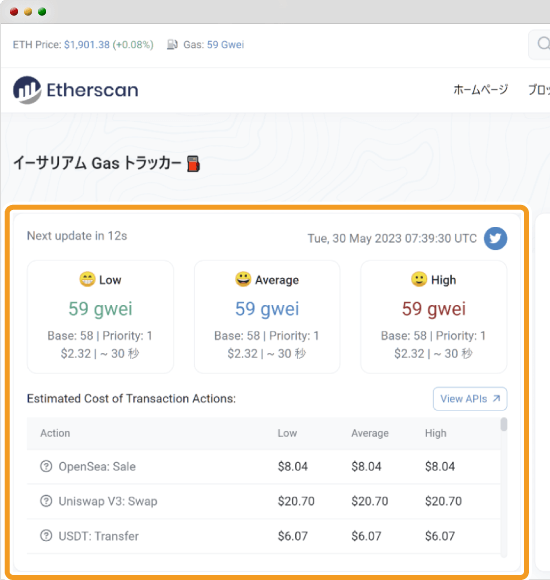Click the green macOS maximize window button

(x=42, y=11)
